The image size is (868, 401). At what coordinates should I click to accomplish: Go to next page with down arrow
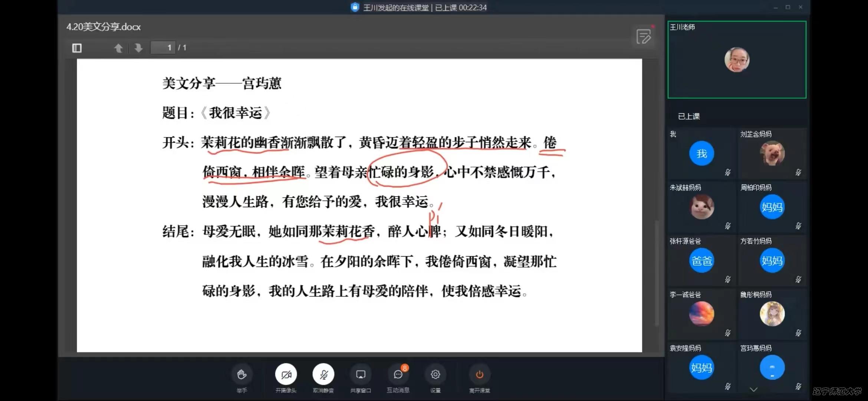(138, 48)
